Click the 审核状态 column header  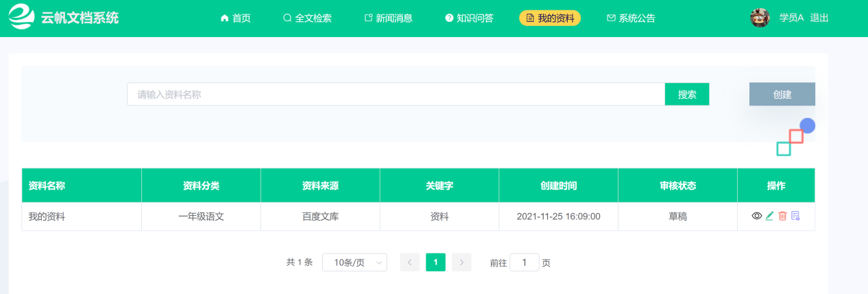click(677, 186)
